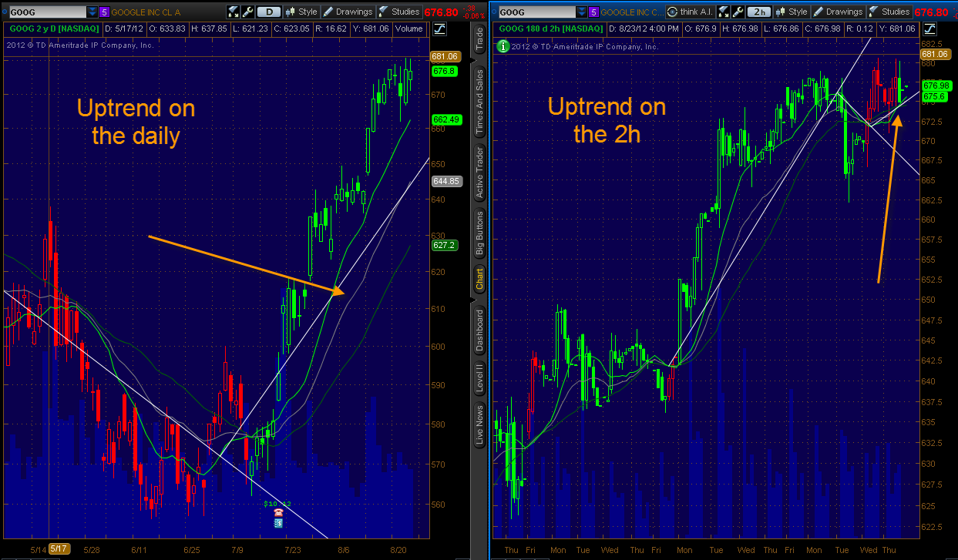
Task: Click the purple 5 icon in the left chart
Action: point(105,12)
